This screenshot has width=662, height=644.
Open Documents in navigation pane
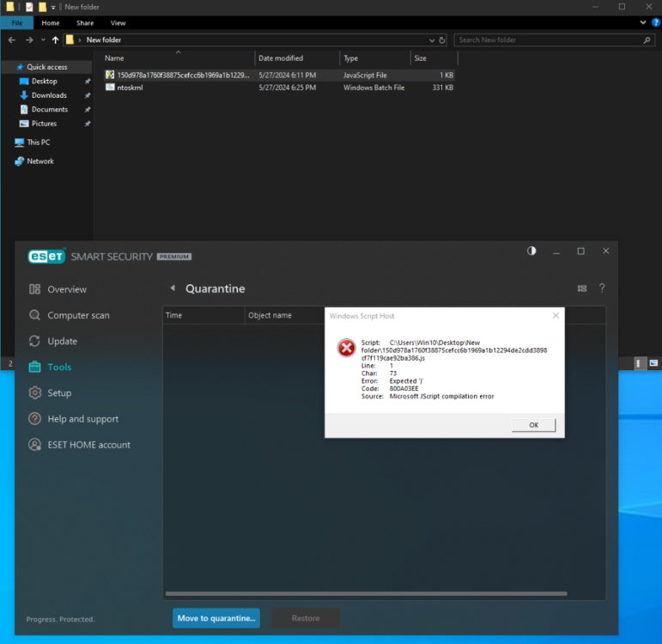click(x=50, y=109)
